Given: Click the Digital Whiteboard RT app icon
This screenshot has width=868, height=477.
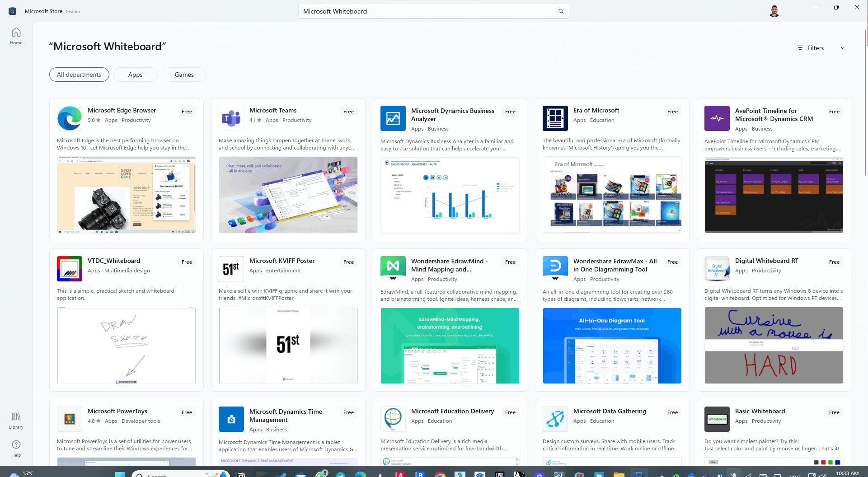Looking at the screenshot, I should 717,269.
